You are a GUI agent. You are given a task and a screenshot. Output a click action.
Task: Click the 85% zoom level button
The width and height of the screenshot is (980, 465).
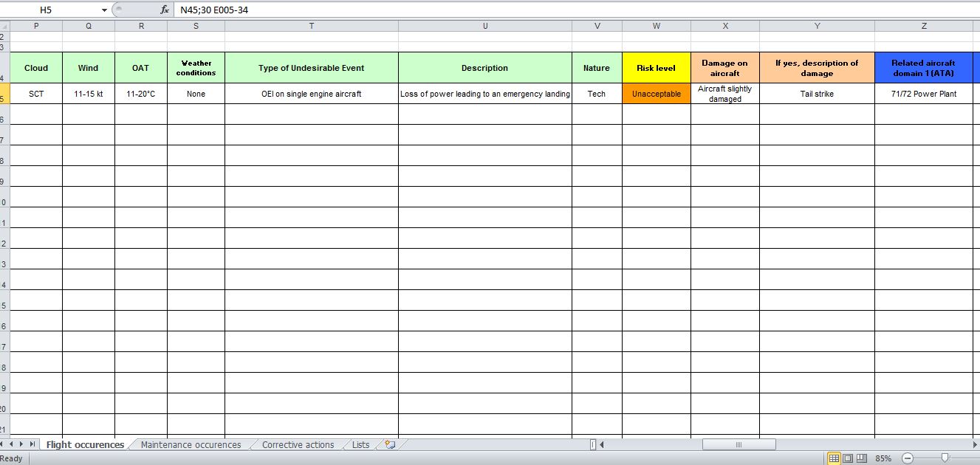(883, 458)
